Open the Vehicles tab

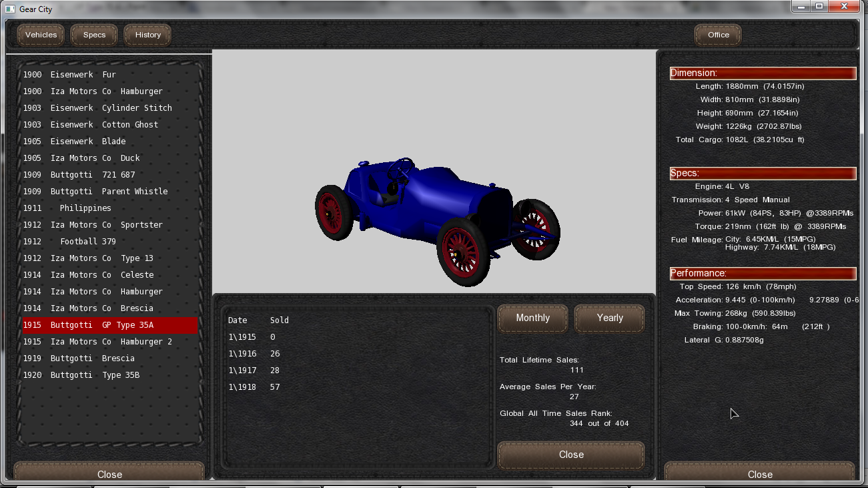click(41, 35)
